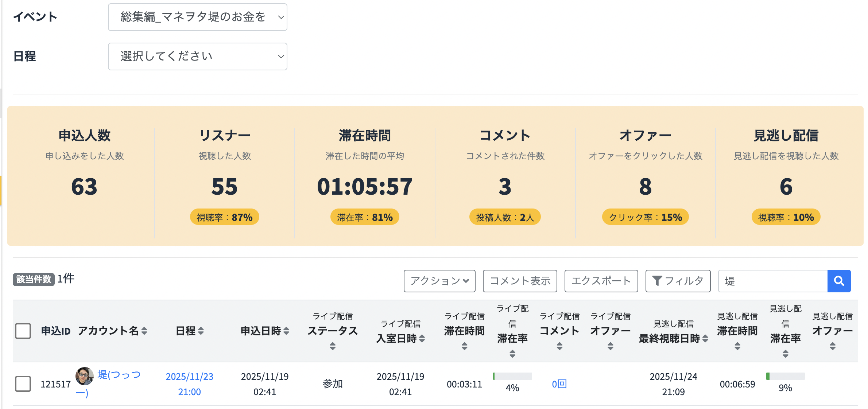Sort by 最終視聴日時 column arrows
The height and width of the screenshot is (409, 868).
705,339
